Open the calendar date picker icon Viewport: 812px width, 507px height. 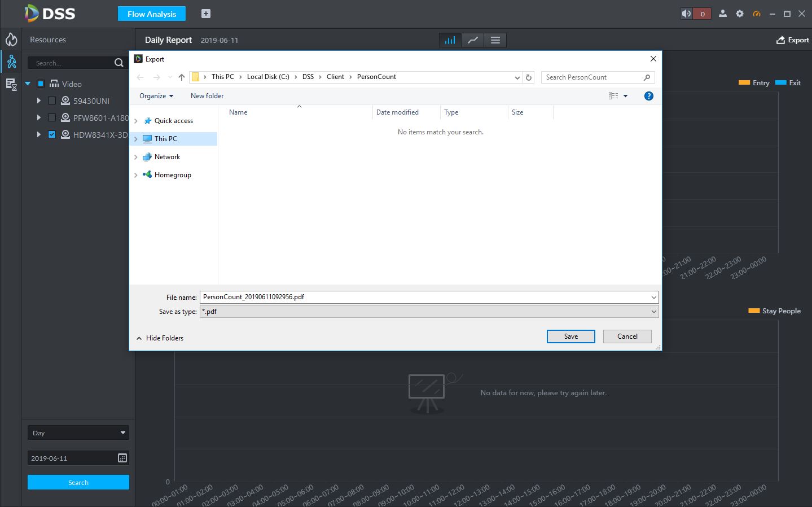coord(122,458)
